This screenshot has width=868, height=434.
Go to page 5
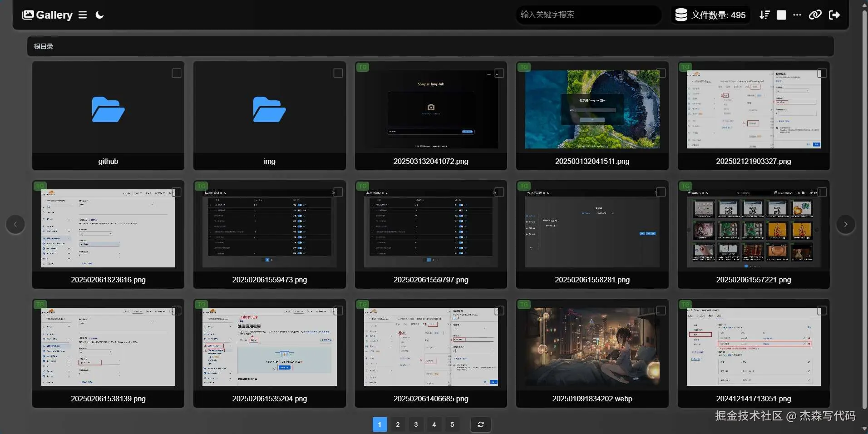452,424
